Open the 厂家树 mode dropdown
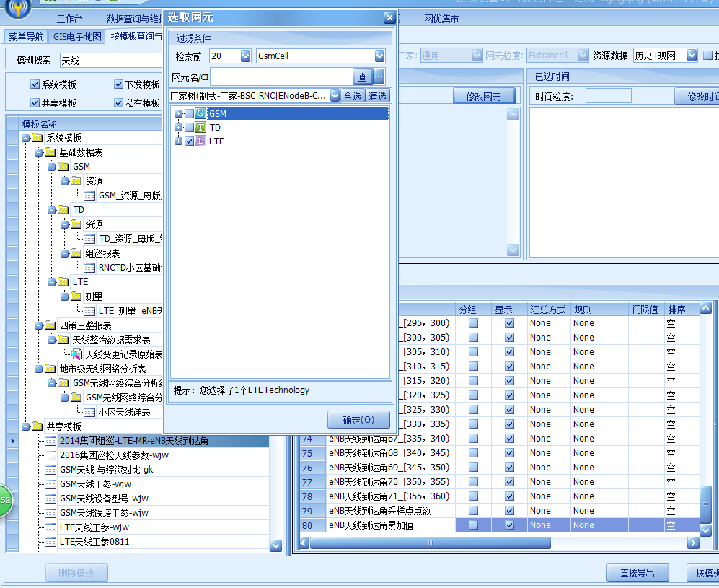Screen dimensions: 719x588 click(x=335, y=96)
